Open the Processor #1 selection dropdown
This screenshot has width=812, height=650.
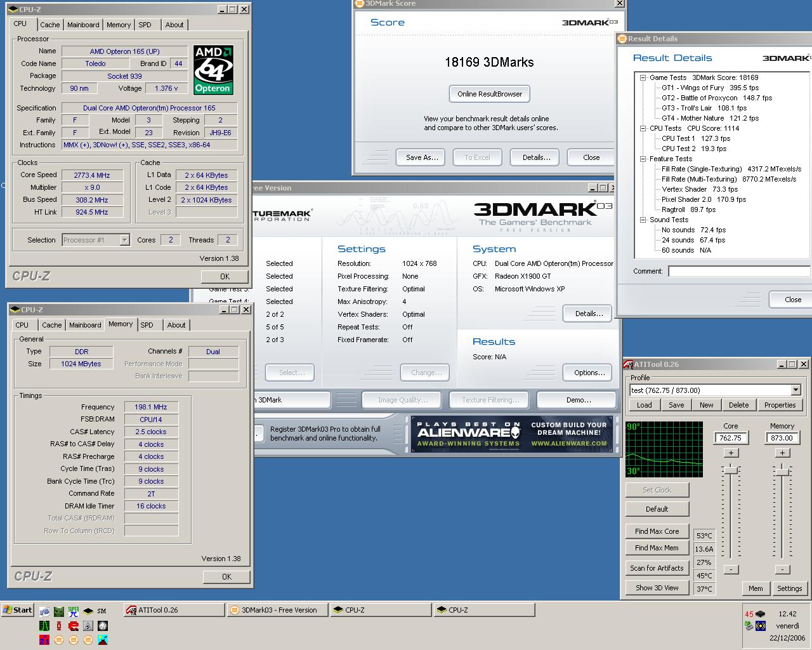pyautogui.click(x=124, y=240)
